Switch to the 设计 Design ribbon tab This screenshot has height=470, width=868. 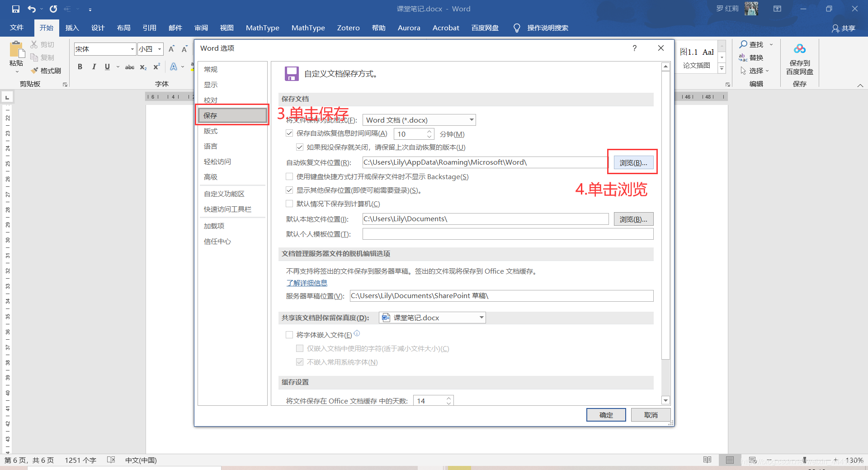pos(98,28)
